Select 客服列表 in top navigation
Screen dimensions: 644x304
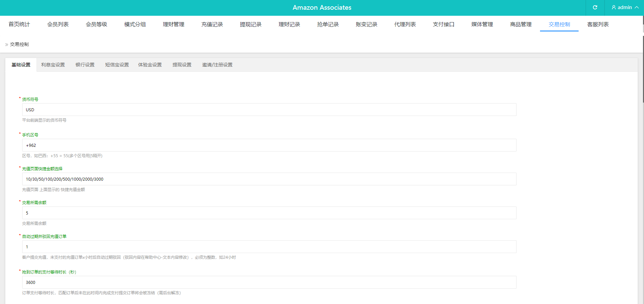pyautogui.click(x=598, y=24)
